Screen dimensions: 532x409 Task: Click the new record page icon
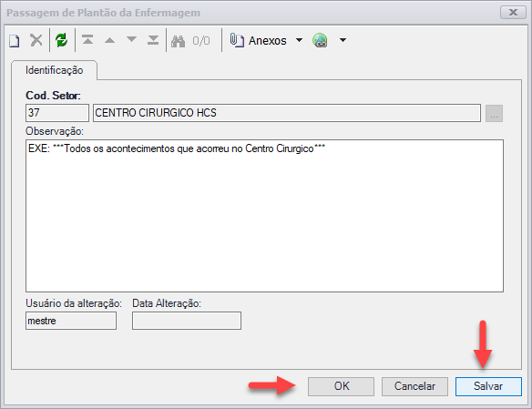click(15, 40)
